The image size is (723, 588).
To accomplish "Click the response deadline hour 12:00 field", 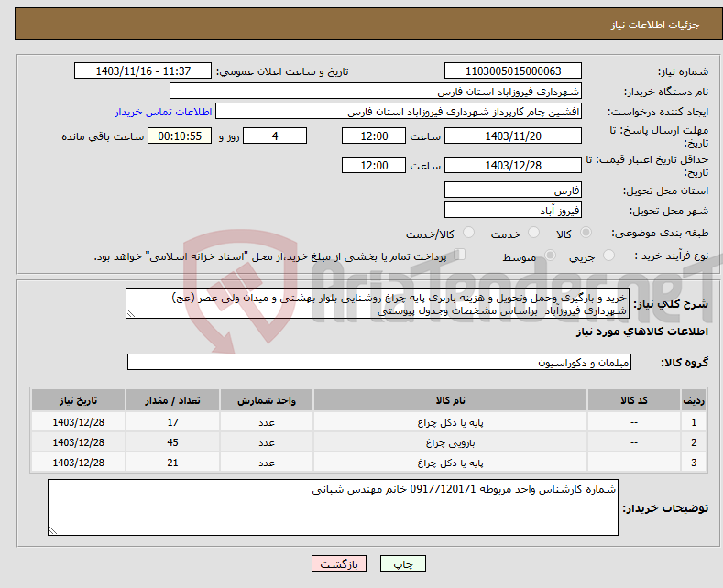I will [374, 136].
